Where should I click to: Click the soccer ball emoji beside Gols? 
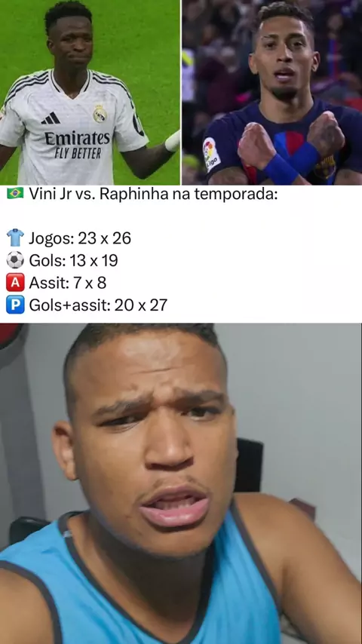15,260
